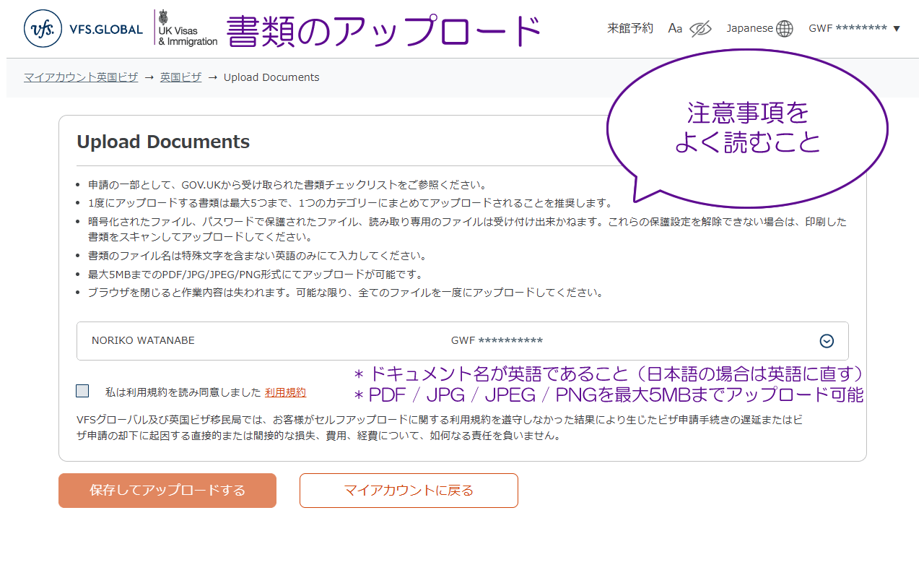
Task: Open the Japanese language selector
Action: pyautogui.click(x=749, y=28)
